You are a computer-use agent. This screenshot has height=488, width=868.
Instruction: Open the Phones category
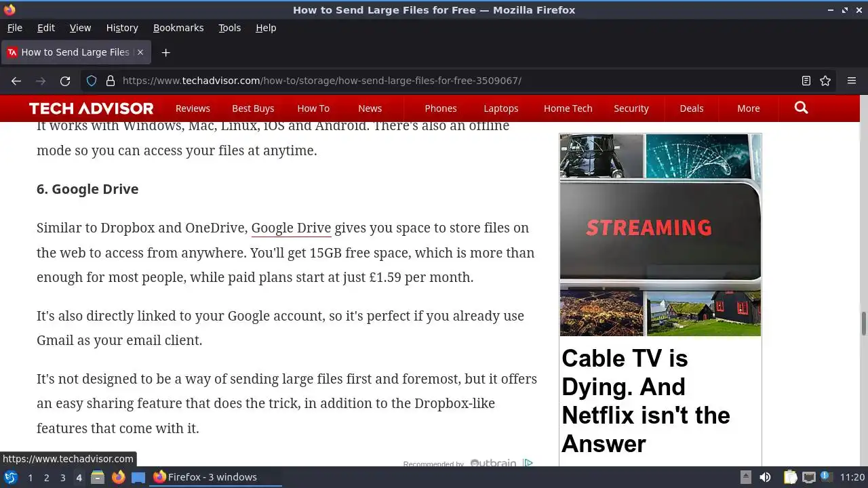click(x=441, y=108)
